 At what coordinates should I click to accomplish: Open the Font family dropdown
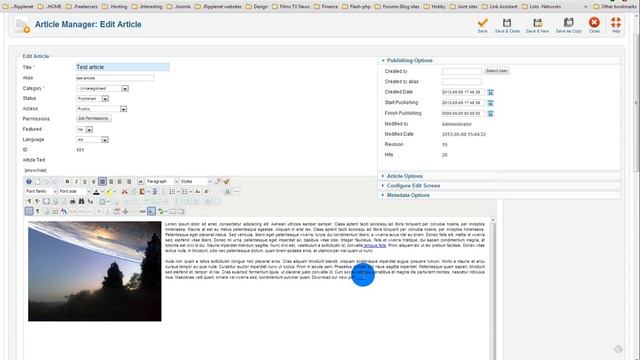click(x=41, y=191)
